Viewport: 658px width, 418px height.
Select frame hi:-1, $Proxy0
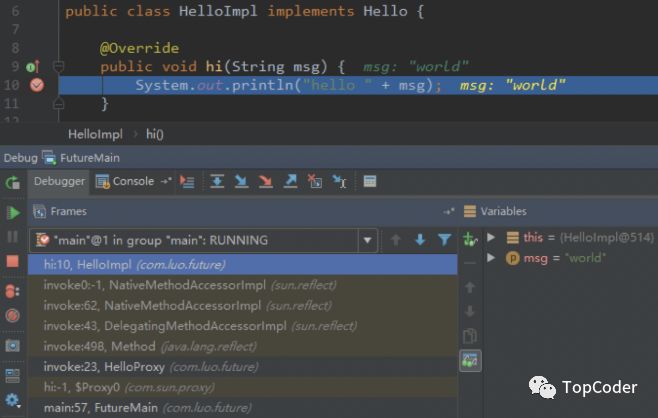tap(243, 387)
